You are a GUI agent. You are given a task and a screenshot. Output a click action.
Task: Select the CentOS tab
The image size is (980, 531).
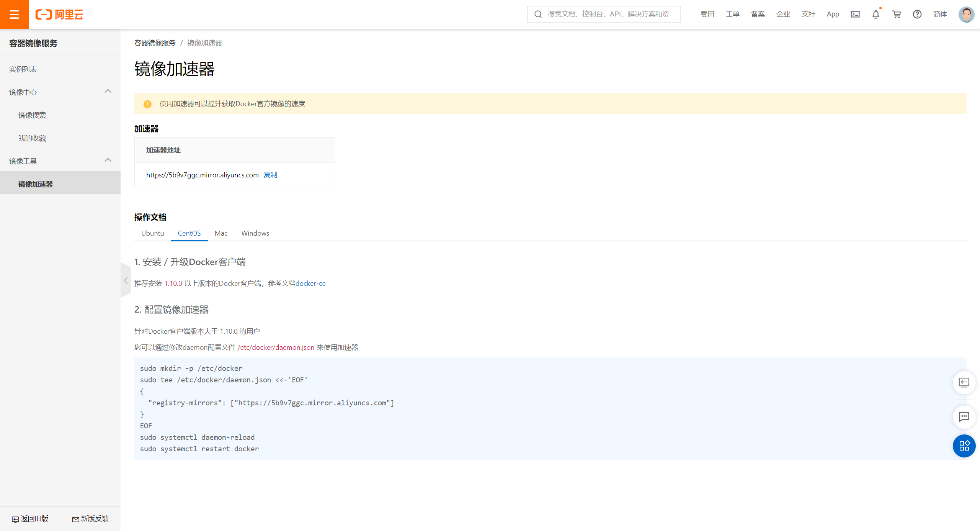pos(189,233)
